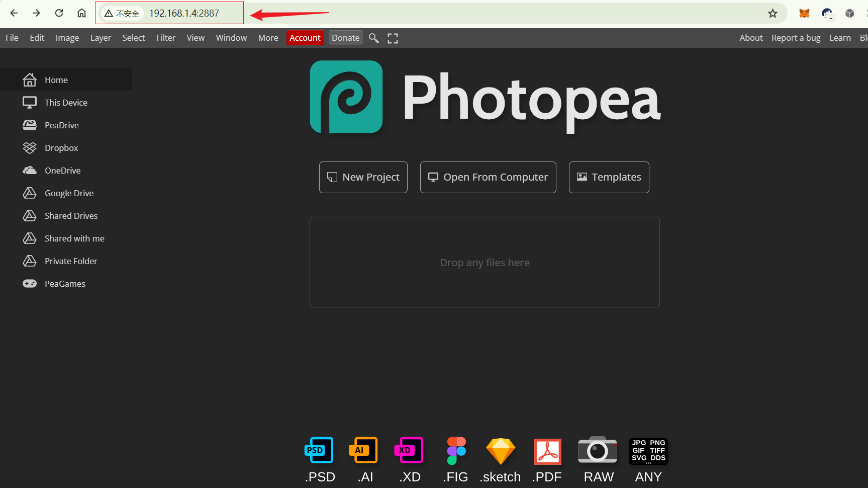The width and height of the screenshot is (868, 488).
Task: Select PeaDrive in the sidebar
Action: (x=66, y=125)
